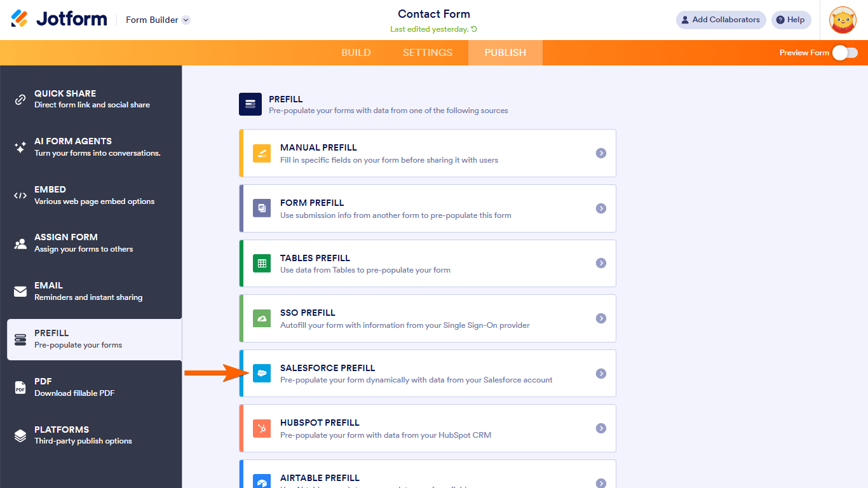Screen dimensions: 868x488
Task: Open AI Form Agents sidebar item
Action: click(x=92, y=147)
